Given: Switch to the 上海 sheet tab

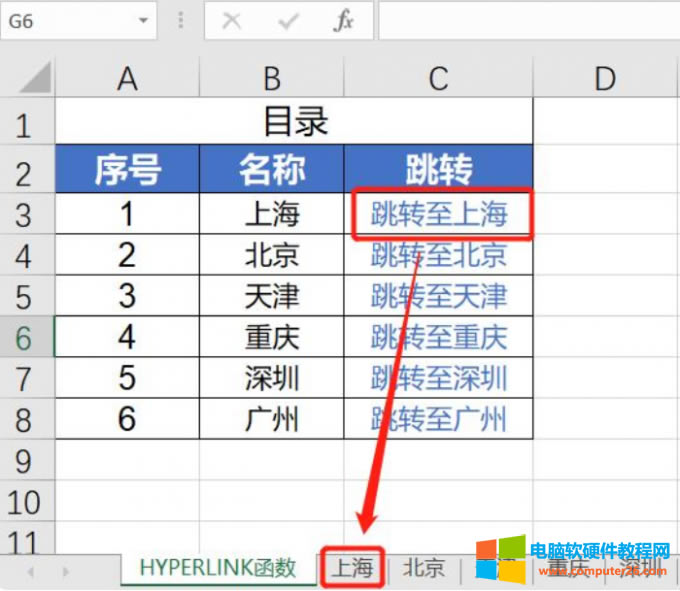Looking at the screenshot, I should [x=352, y=568].
